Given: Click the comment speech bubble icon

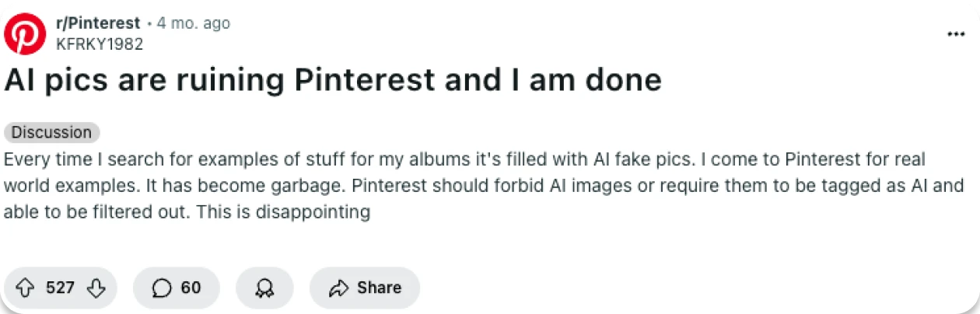Looking at the screenshot, I should pos(162,288).
